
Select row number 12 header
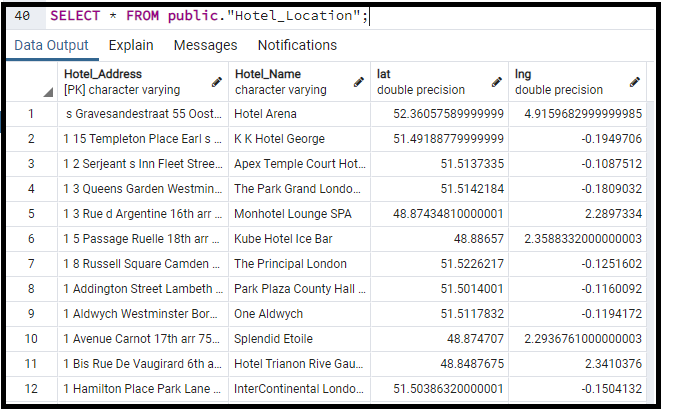coord(31,388)
